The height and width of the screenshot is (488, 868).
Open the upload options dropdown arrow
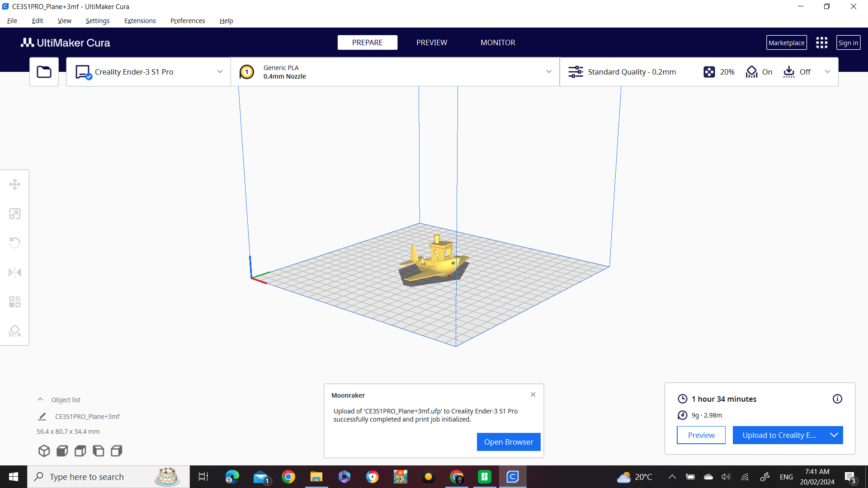coord(834,435)
